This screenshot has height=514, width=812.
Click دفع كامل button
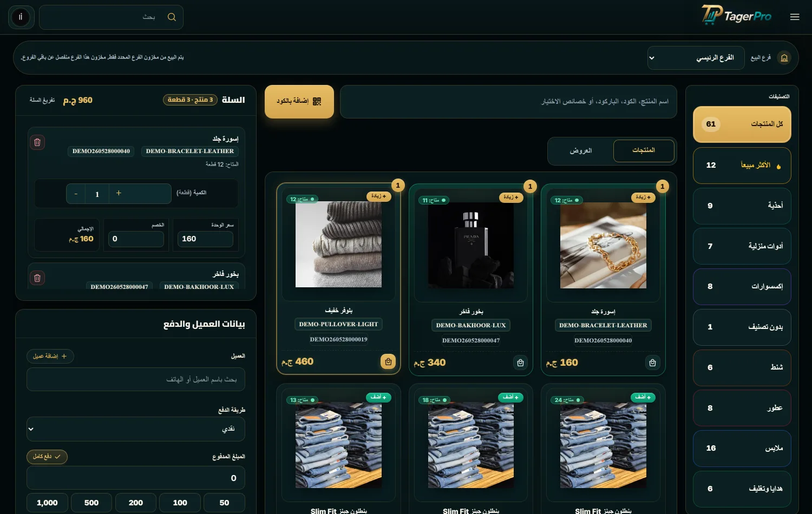coord(47,457)
